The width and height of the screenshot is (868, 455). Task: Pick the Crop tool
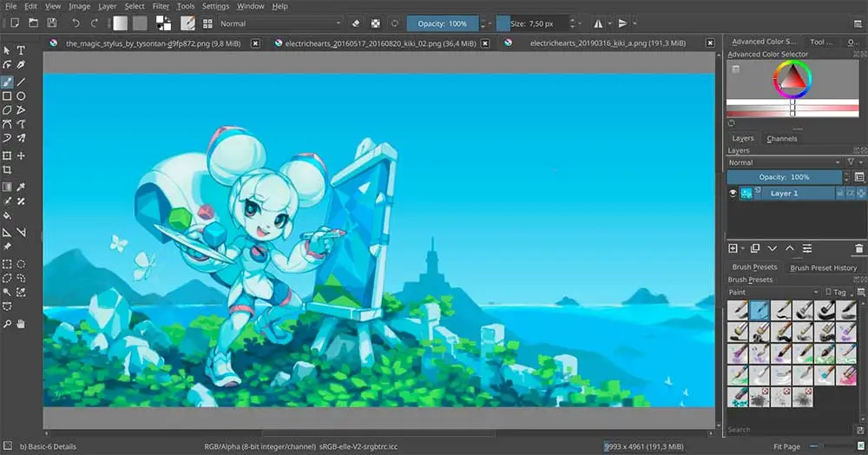pyautogui.click(x=7, y=170)
